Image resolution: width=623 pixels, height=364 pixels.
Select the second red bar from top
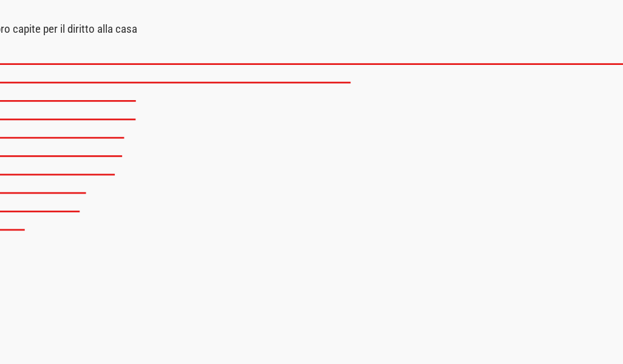click(x=175, y=82)
